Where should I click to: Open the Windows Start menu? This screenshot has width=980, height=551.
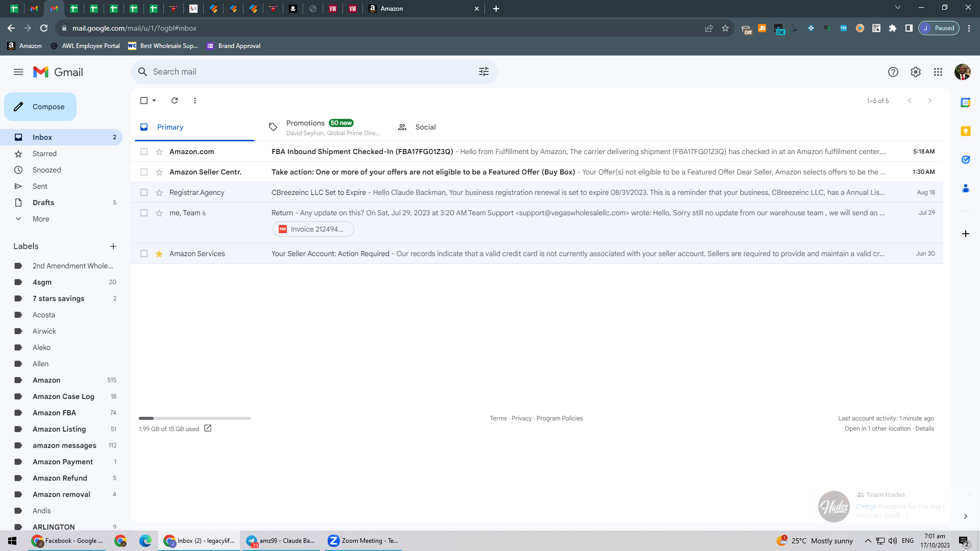click(x=12, y=541)
